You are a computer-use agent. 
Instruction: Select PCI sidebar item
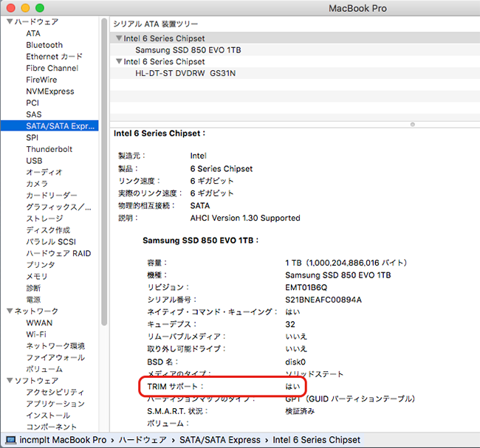32,103
